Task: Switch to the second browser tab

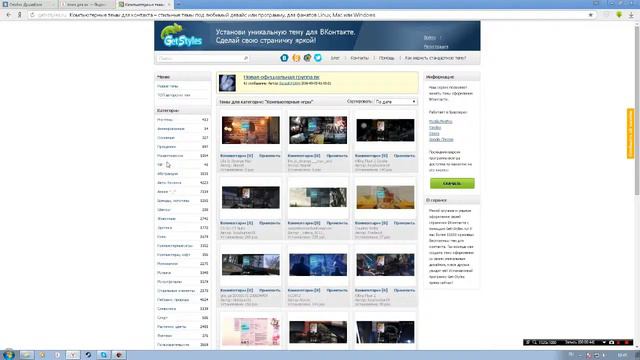Action: [87, 4]
